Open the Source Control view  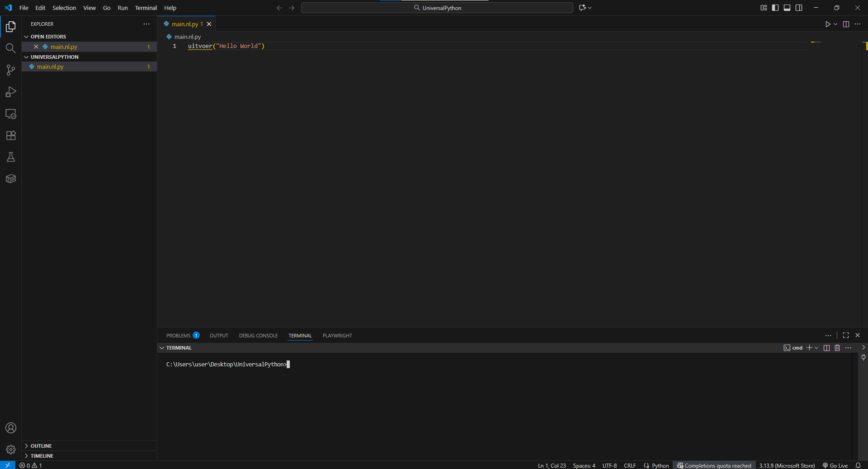[10, 70]
